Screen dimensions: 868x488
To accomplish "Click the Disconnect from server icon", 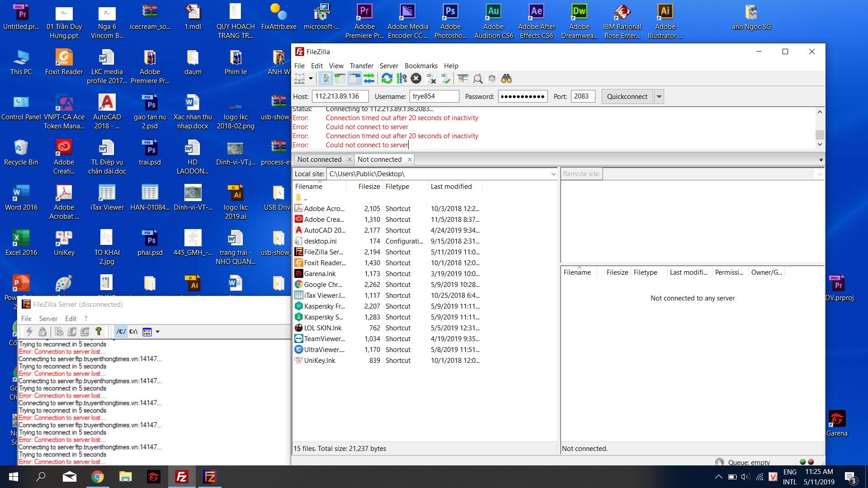I will [431, 79].
